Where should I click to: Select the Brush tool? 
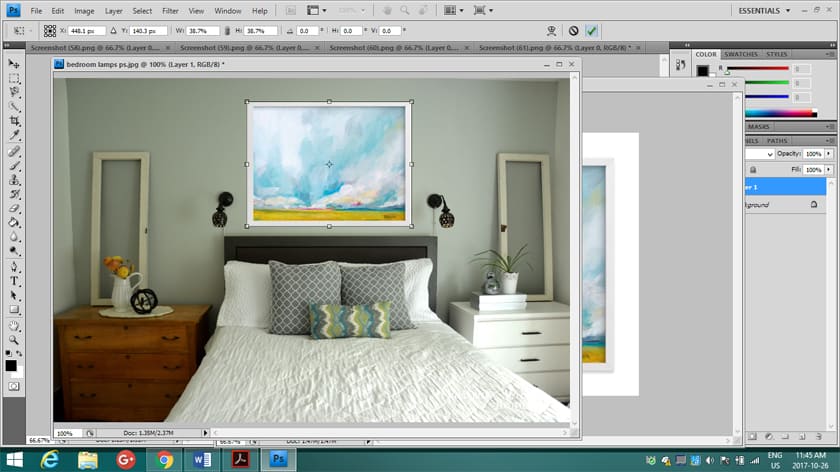click(x=14, y=166)
